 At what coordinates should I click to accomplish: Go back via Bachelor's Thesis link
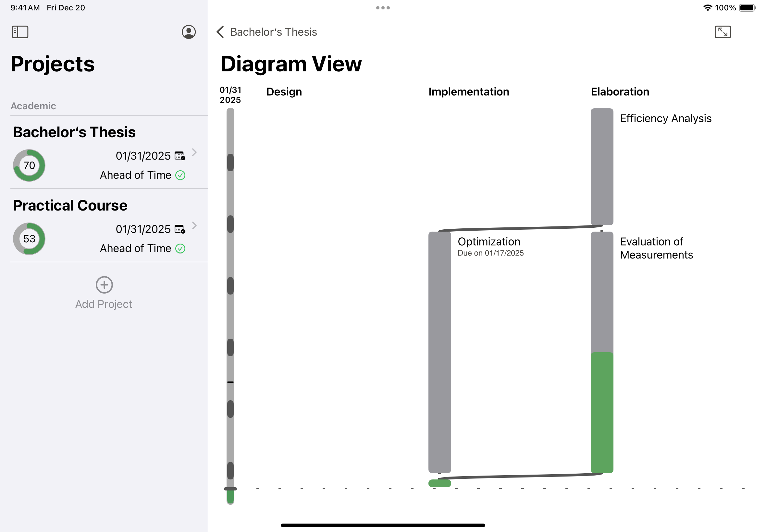point(273,32)
